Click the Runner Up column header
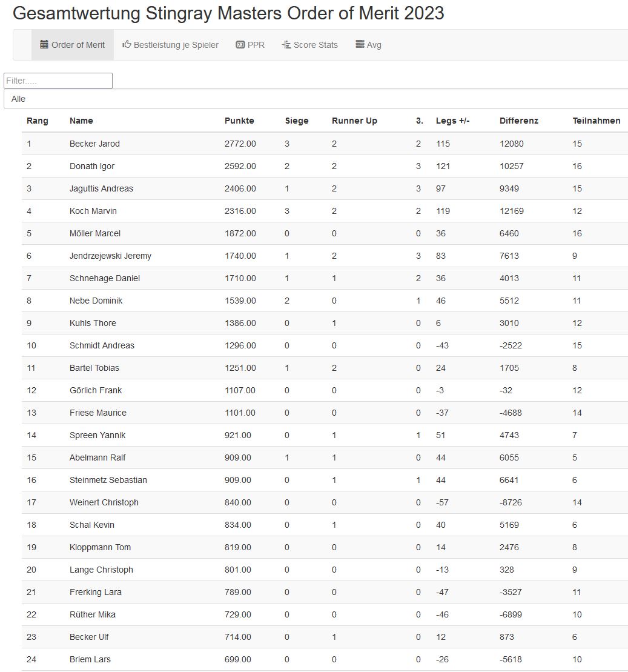The image size is (628, 672). click(354, 121)
